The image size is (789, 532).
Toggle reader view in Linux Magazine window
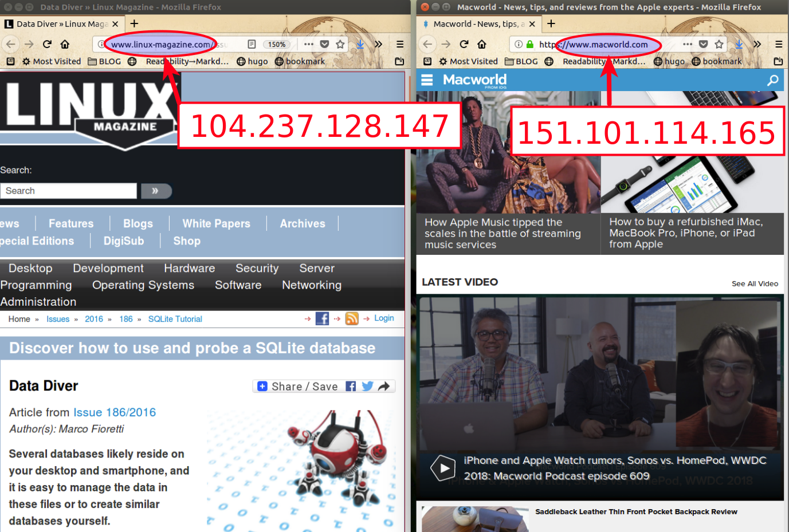pyautogui.click(x=252, y=44)
